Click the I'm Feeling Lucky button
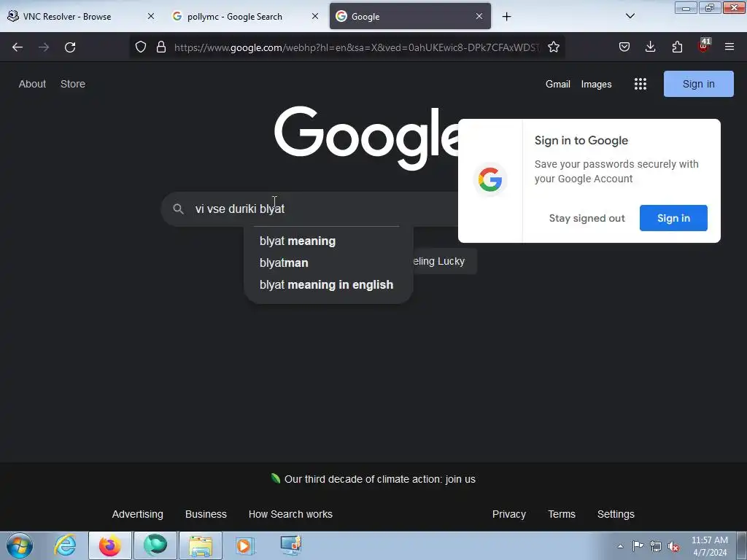 click(x=444, y=261)
